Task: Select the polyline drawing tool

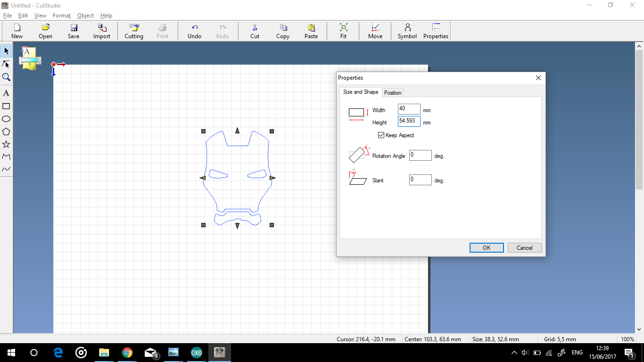Action: click(6, 156)
